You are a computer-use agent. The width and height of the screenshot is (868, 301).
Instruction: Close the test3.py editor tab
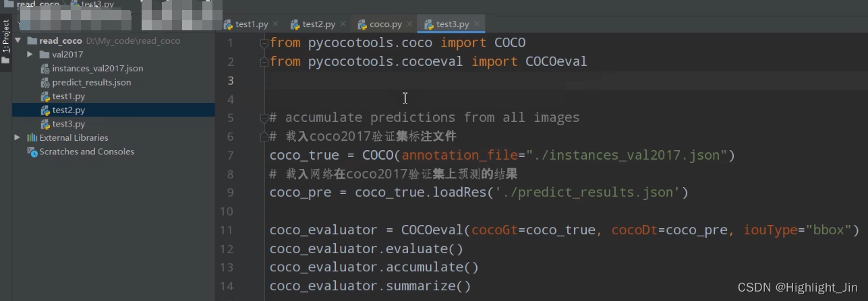[477, 24]
